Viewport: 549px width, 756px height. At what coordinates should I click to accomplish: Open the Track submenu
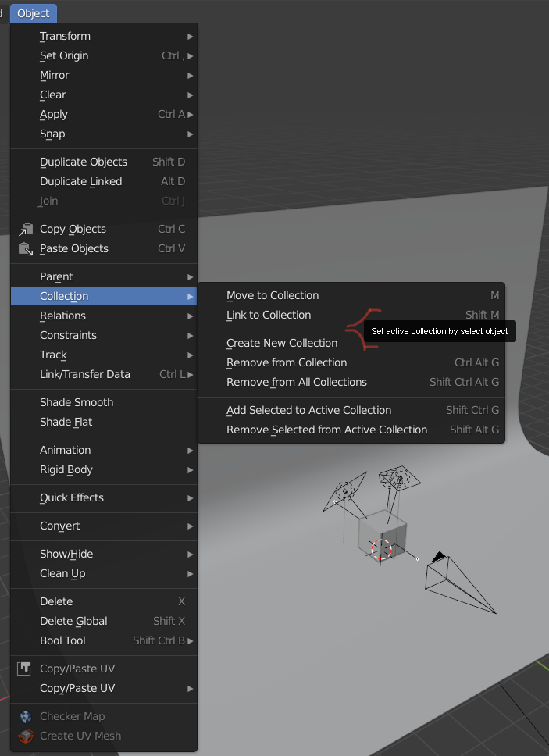click(104, 355)
